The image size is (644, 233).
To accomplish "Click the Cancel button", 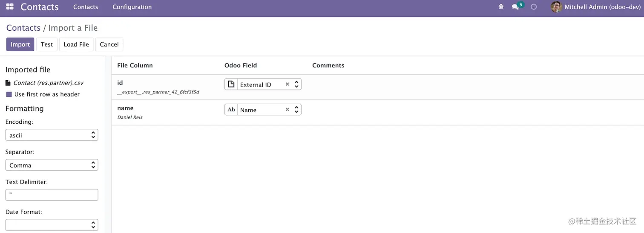I will pyautogui.click(x=109, y=44).
